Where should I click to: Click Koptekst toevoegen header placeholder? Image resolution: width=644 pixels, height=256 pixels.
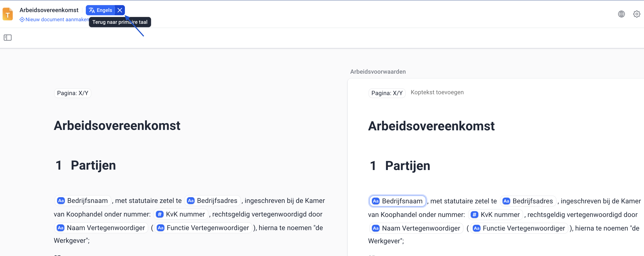point(437,92)
